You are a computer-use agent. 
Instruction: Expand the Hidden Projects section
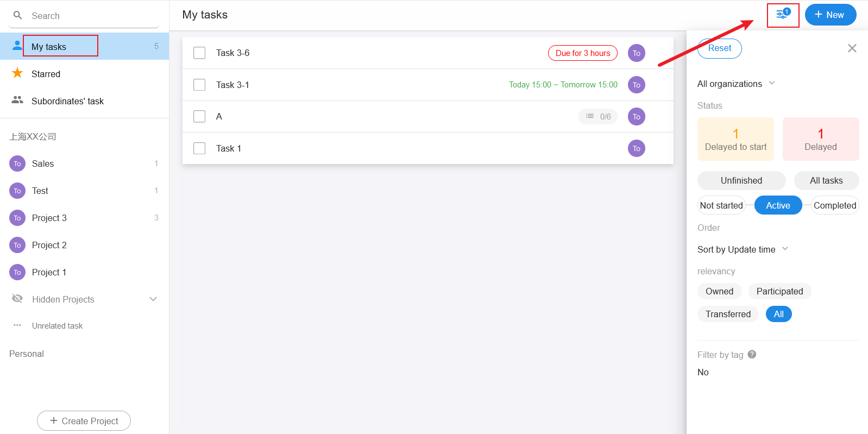(153, 299)
